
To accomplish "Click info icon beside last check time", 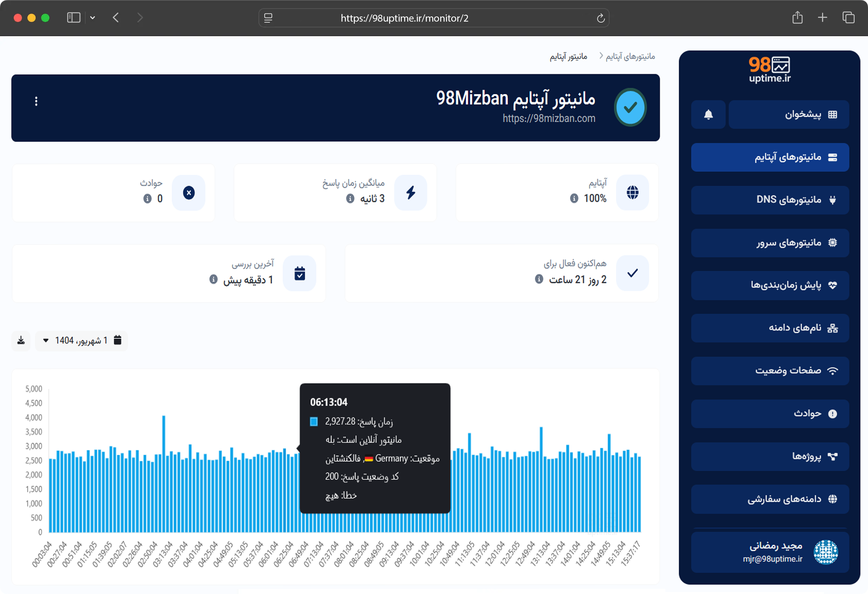I will pos(213,280).
